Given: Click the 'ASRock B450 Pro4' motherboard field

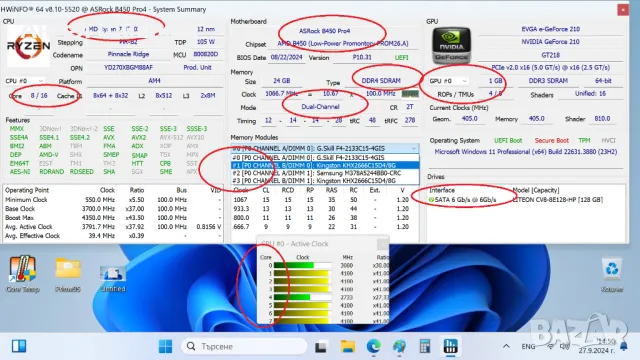Looking at the screenshot, I should [324, 31].
